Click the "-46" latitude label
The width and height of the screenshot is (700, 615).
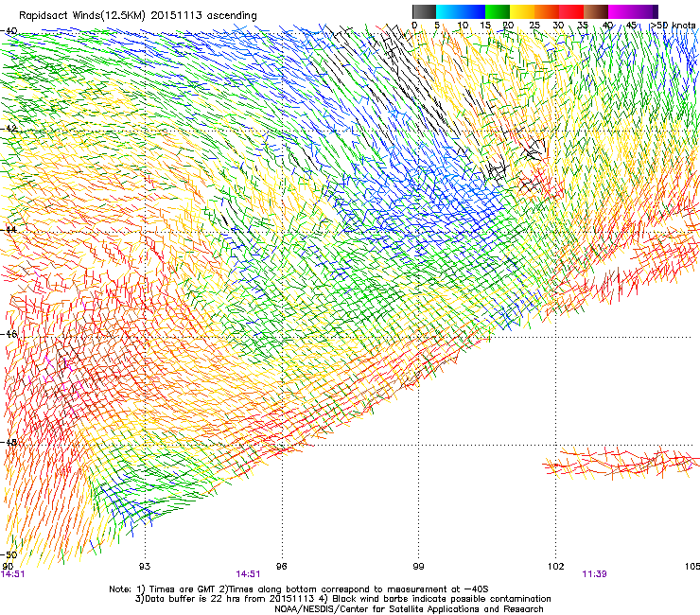tap(9, 334)
